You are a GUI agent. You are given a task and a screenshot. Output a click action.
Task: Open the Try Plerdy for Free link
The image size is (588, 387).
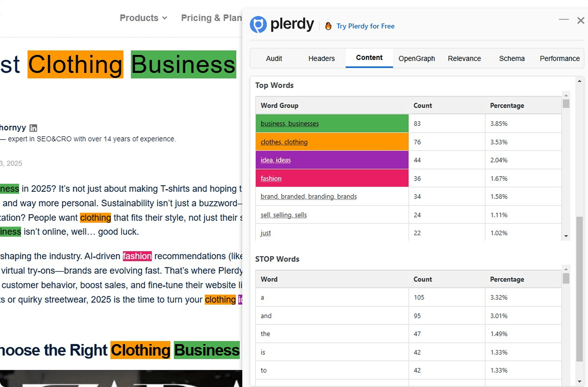365,26
